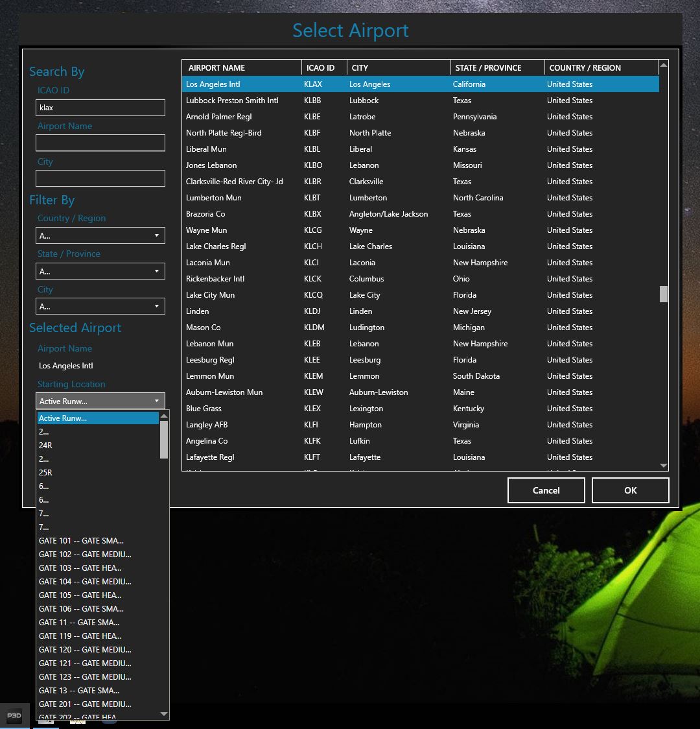Open the State / Province filter dropdown

click(100, 271)
